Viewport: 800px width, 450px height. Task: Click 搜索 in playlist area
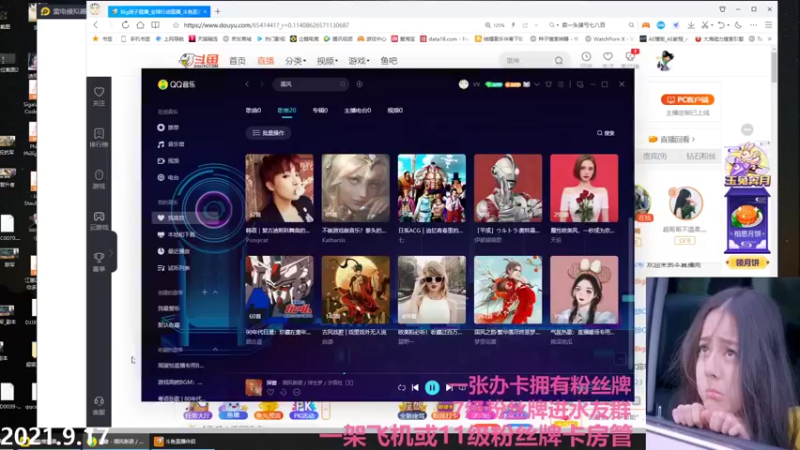[x=606, y=133]
